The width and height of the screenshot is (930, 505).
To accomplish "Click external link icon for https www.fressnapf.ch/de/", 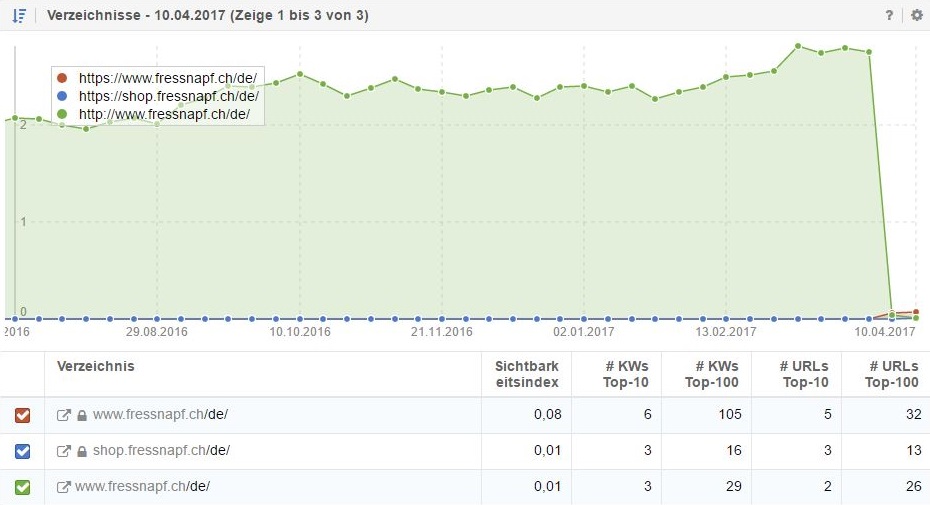I will (x=65, y=415).
